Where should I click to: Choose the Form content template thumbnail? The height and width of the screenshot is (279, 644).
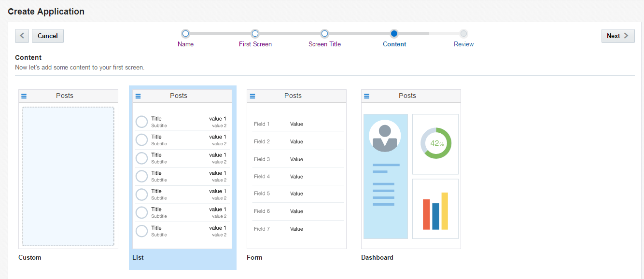(x=296, y=169)
